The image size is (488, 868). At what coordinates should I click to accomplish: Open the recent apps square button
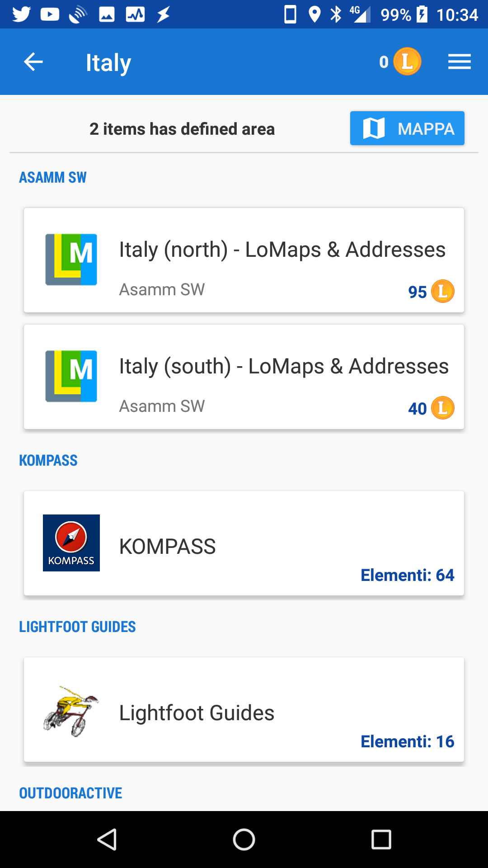coord(381,840)
